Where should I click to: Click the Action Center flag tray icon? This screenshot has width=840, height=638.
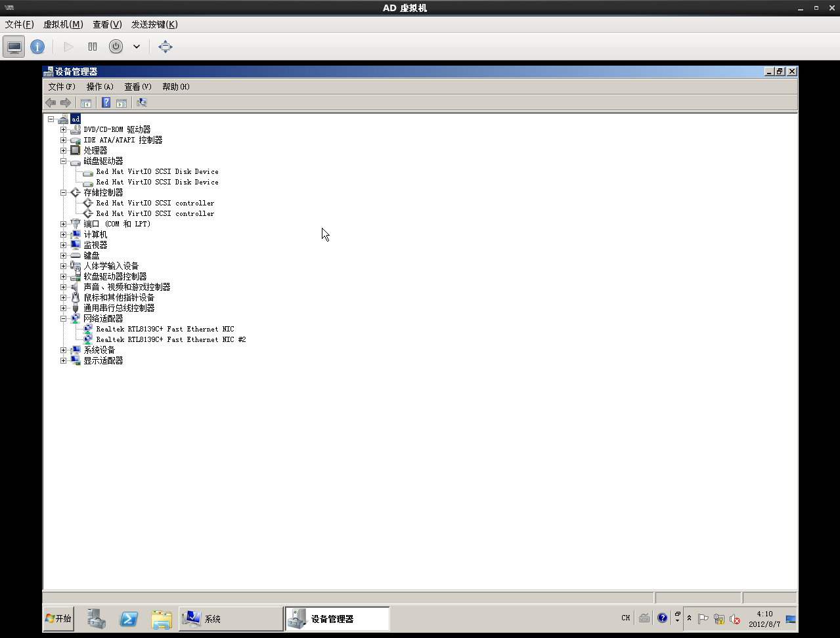703,618
